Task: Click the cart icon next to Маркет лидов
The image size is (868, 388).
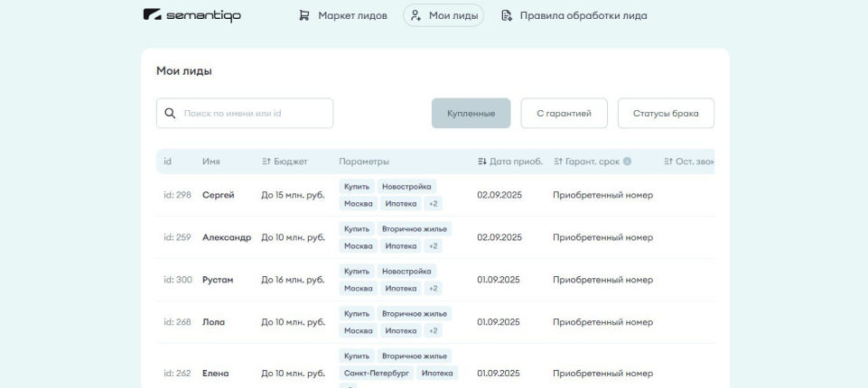Action: point(303,15)
